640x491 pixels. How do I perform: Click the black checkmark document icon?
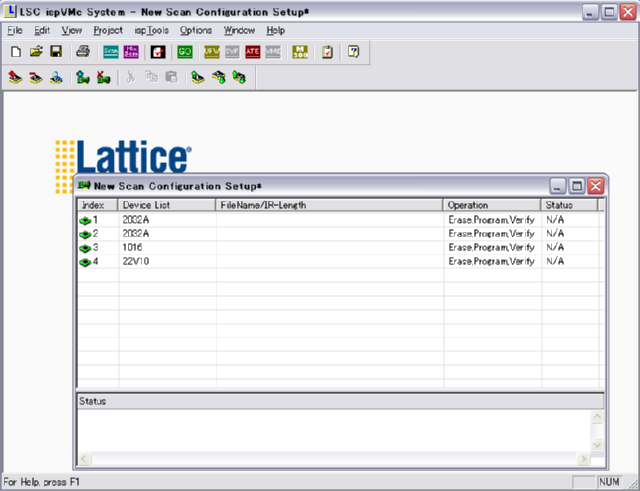(158, 52)
